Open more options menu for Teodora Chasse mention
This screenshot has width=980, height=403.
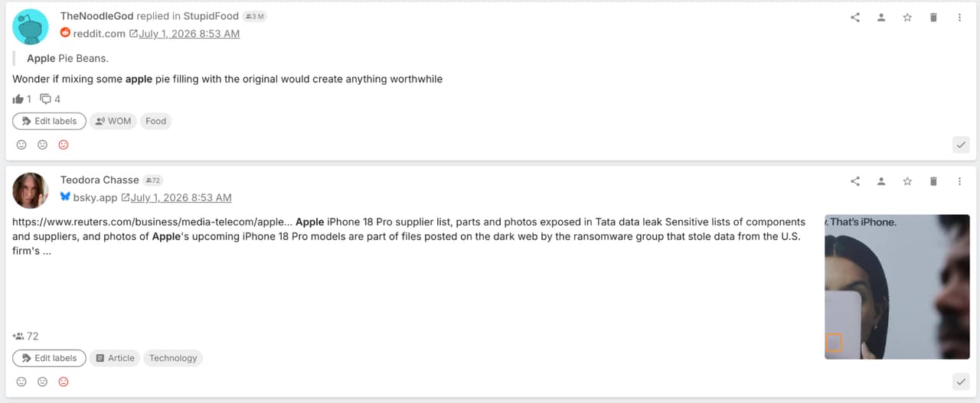pyautogui.click(x=959, y=181)
